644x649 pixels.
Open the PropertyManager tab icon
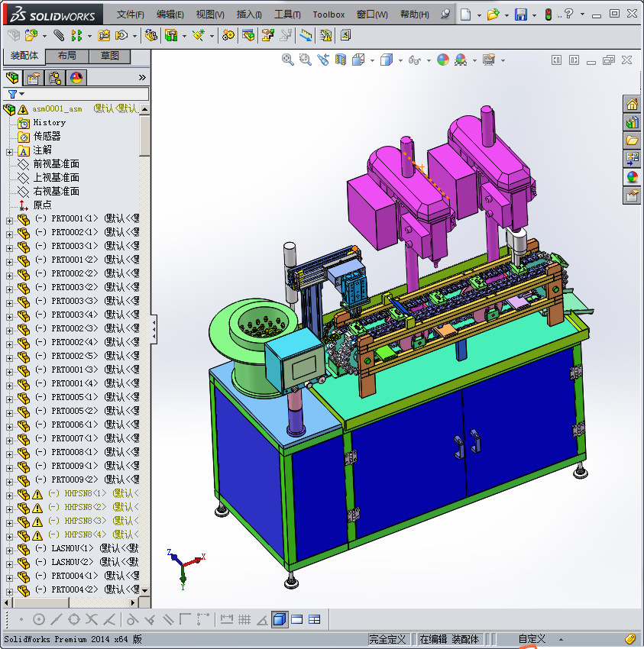click(x=33, y=77)
